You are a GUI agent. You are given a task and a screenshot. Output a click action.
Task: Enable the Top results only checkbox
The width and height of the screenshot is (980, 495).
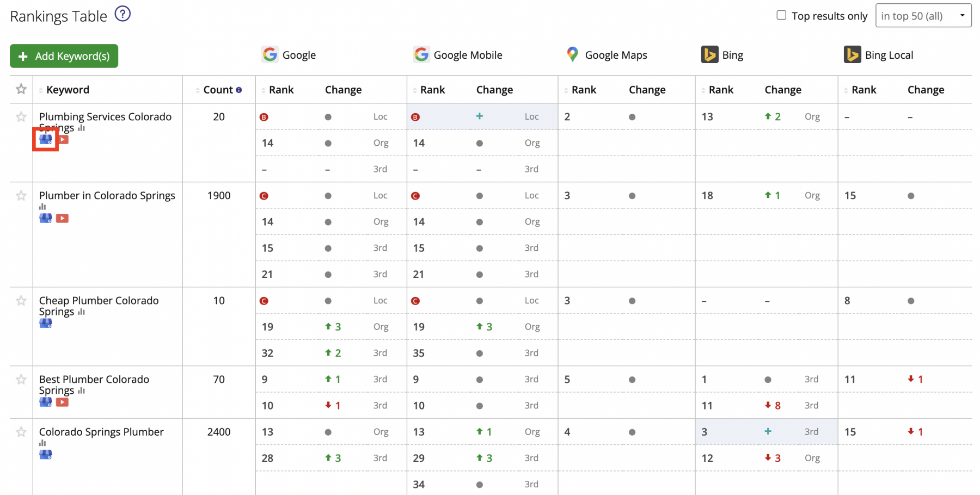click(x=781, y=16)
